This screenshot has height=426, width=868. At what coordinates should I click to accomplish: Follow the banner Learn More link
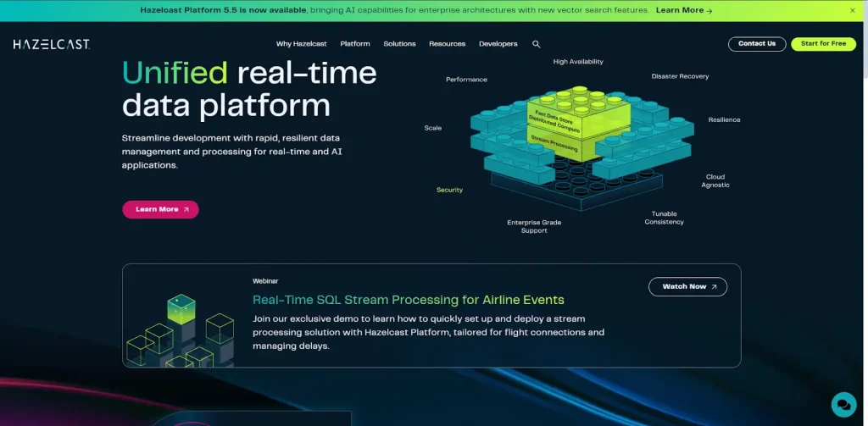pyautogui.click(x=684, y=10)
